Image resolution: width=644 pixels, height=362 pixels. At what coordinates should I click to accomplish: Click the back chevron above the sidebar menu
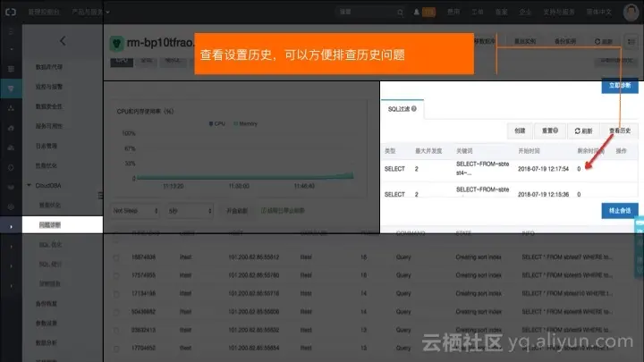[63, 40]
